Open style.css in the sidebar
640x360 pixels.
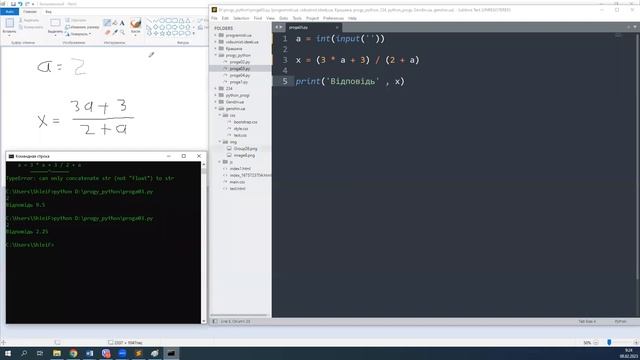click(x=241, y=129)
